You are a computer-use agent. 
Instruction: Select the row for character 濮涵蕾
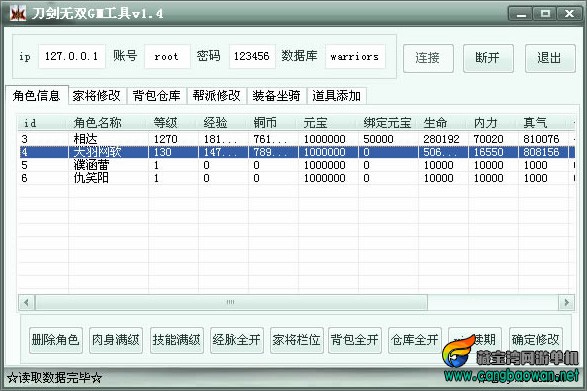(296, 165)
